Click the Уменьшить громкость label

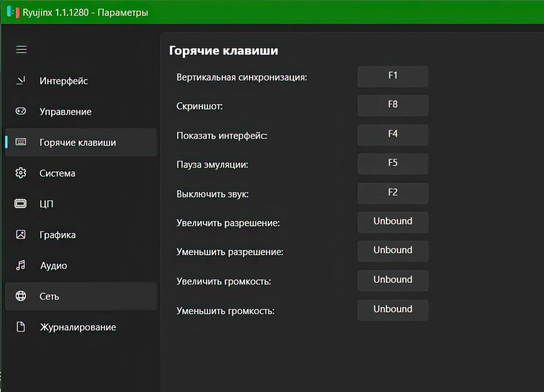(x=225, y=311)
